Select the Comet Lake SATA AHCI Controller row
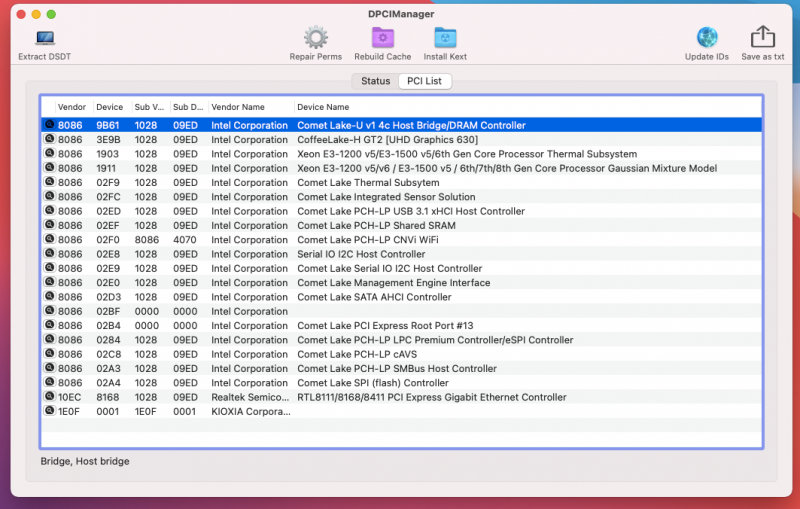The height and width of the screenshot is (509, 800). (400, 297)
